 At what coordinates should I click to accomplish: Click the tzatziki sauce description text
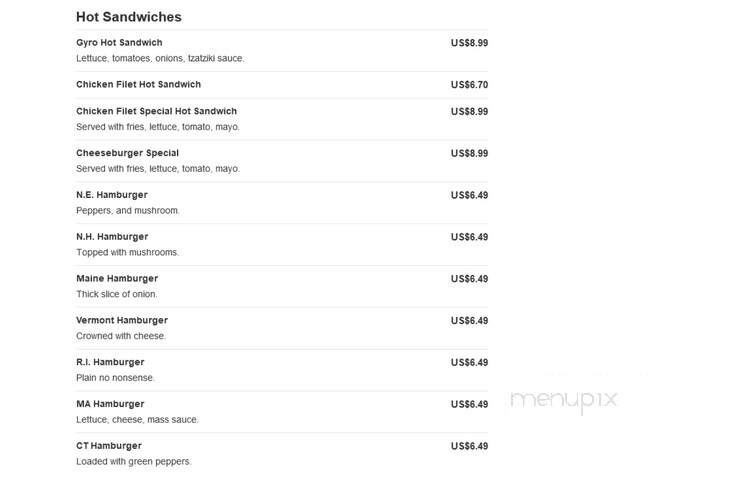click(x=160, y=58)
